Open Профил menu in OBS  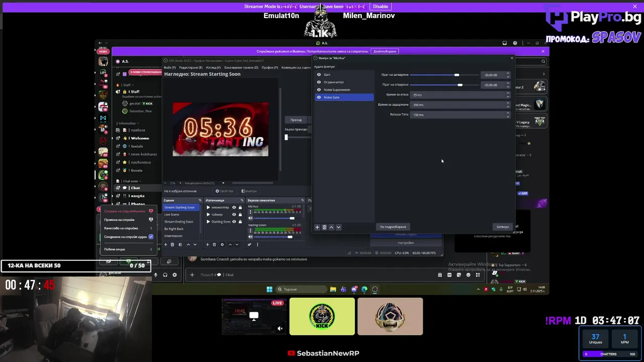click(270, 67)
